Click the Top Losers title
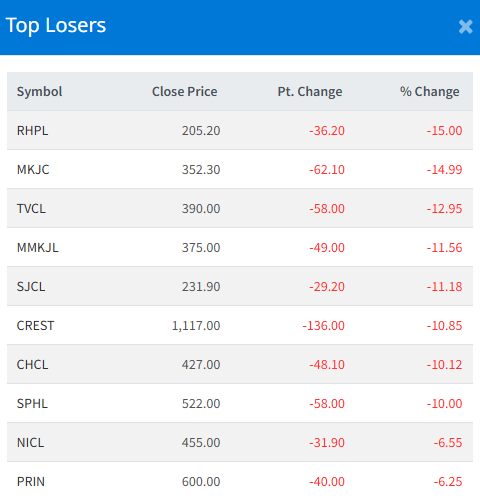Viewport: 480px width, 498px height. click(x=56, y=26)
